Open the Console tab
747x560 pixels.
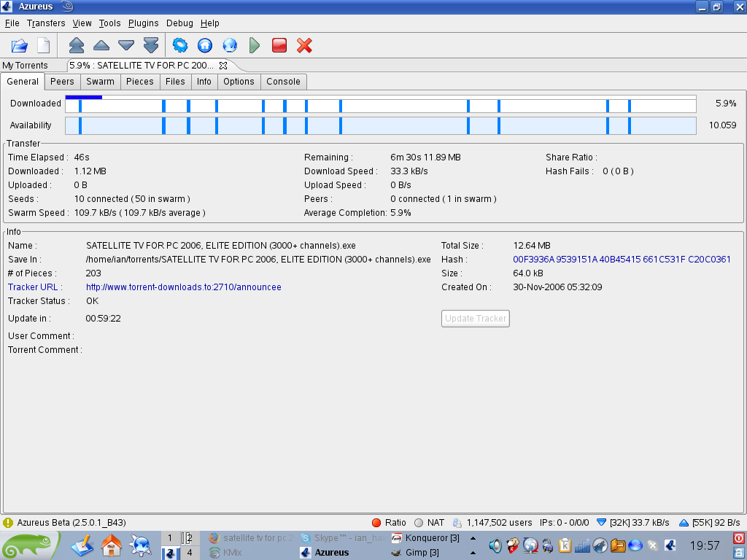[284, 82]
